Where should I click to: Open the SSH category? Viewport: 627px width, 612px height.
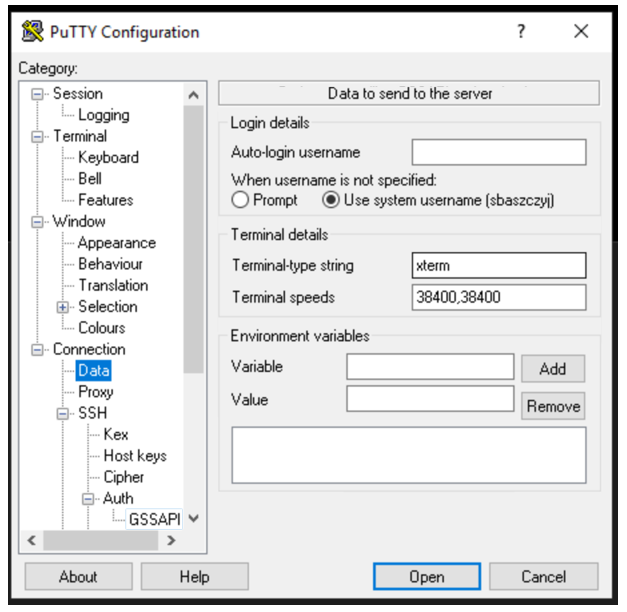[x=93, y=413]
